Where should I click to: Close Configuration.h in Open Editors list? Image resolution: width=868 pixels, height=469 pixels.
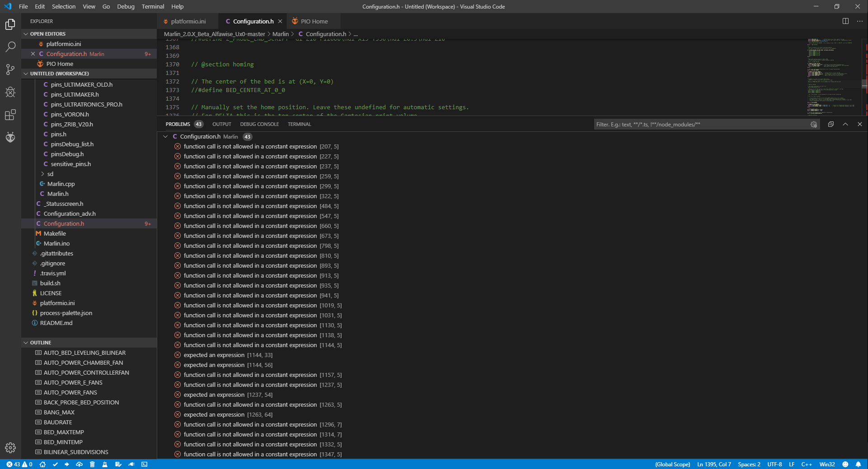(x=33, y=54)
